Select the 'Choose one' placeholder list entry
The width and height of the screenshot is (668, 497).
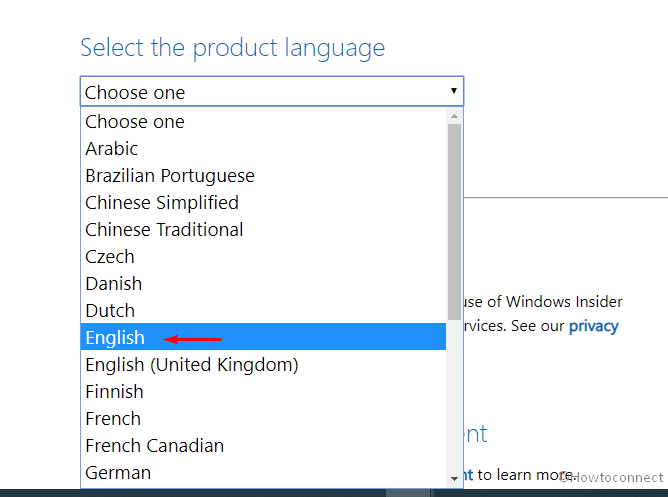coord(263,121)
